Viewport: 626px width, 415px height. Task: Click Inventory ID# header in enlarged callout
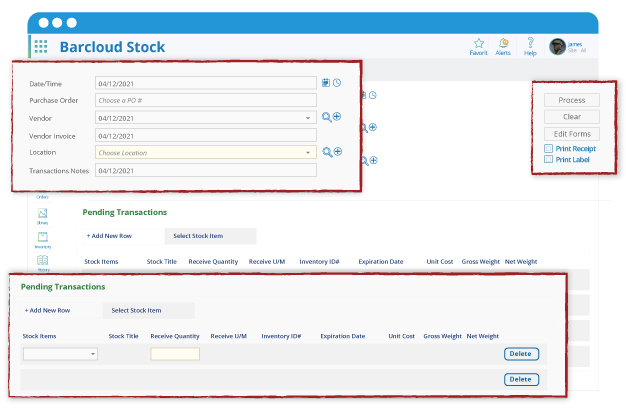click(x=281, y=336)
